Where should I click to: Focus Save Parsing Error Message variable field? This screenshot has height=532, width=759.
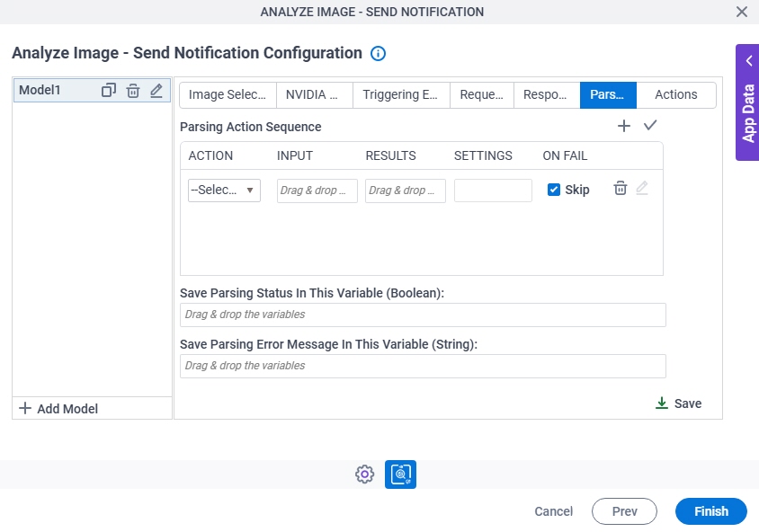(423, 366)
